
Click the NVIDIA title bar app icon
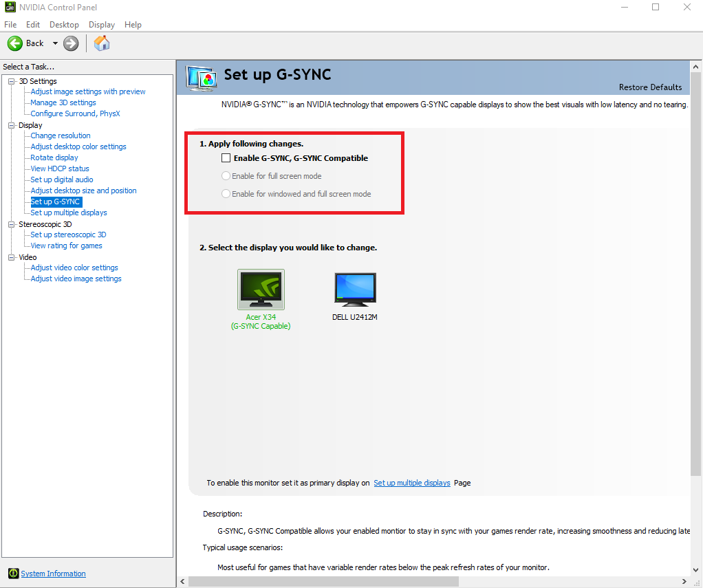coord(10,7)
